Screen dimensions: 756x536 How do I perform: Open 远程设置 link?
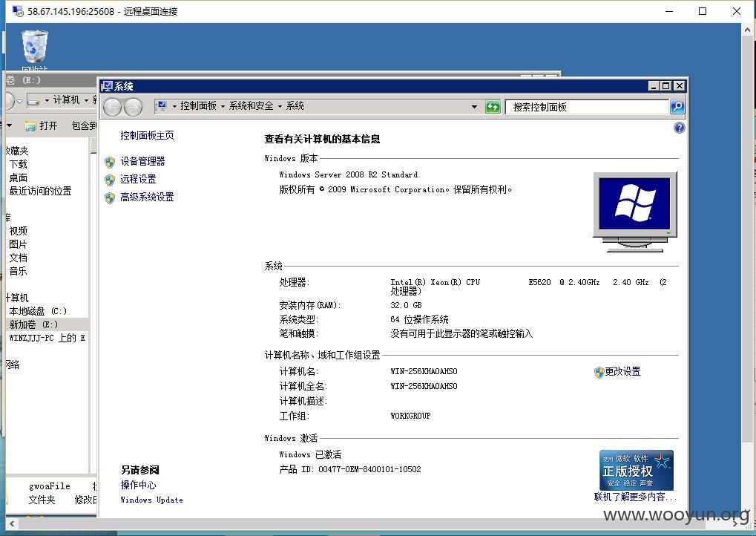click(138, 180)
